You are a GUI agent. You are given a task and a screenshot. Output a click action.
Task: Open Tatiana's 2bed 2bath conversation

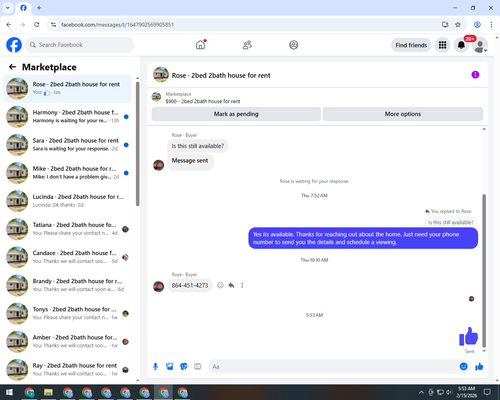tap(67, 229)
